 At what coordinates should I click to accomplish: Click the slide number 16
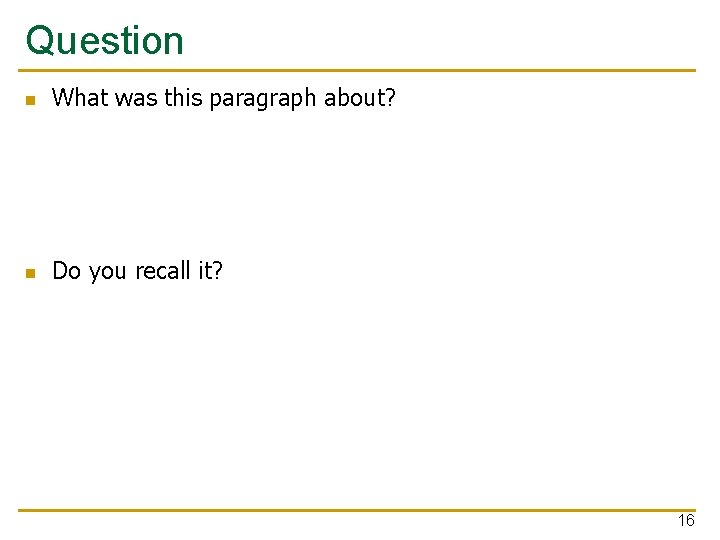click(x=686, y=520)
